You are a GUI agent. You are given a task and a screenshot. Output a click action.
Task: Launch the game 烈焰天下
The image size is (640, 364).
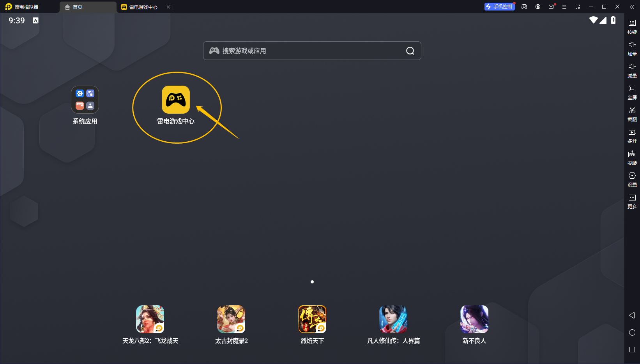pyautogui.click(x=312, y=319)
